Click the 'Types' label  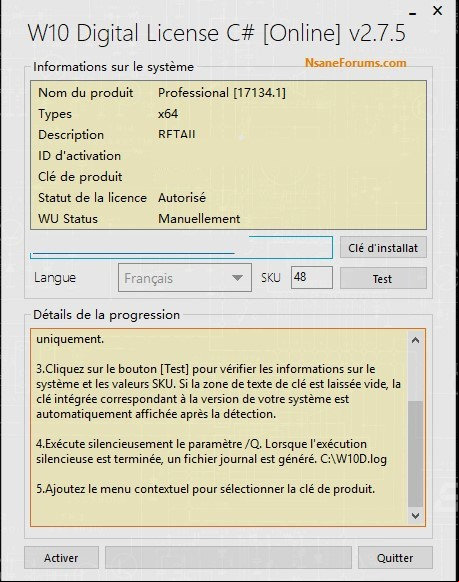pos(55,114)
